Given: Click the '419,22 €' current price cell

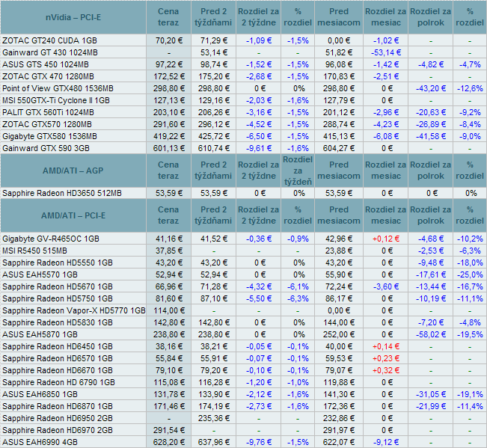Looking at the screenshot, I should (x=169, y=136).
